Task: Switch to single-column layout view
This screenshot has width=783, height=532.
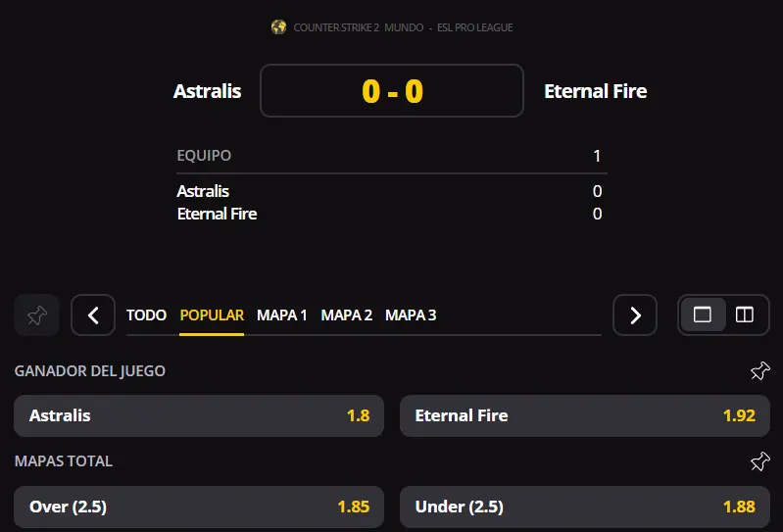Action: (703, 314)
